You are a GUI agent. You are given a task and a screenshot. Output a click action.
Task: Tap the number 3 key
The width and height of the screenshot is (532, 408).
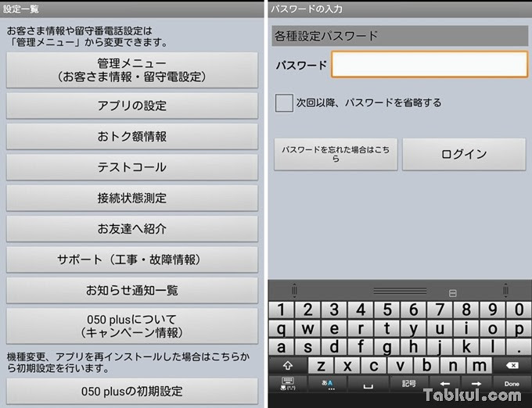click(x=334, y=310)
